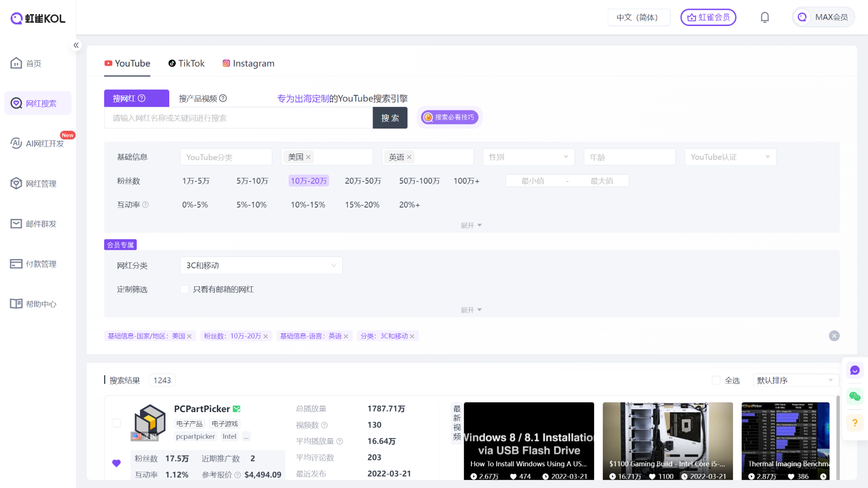This screenshot has width=868, height=488.
Task: Switch to Instagram platform tab
Action: click(x=248, y=63)
